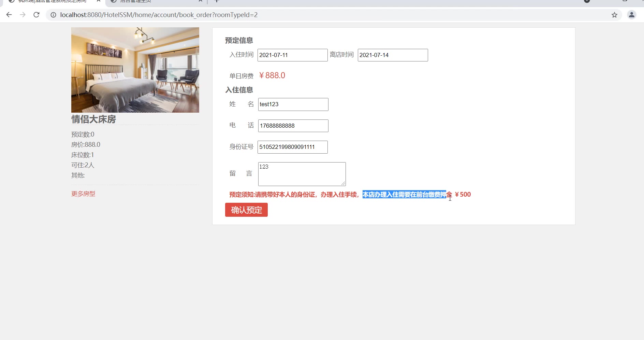
Task: Click the 电话 phone number field
Action: (293, 126)
